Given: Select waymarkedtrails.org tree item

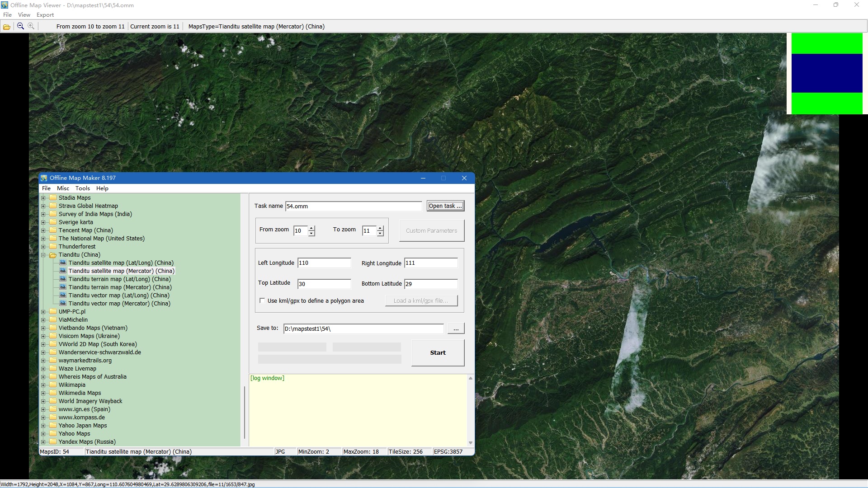Looking at the screenshot, I should [x=85, y=361].
